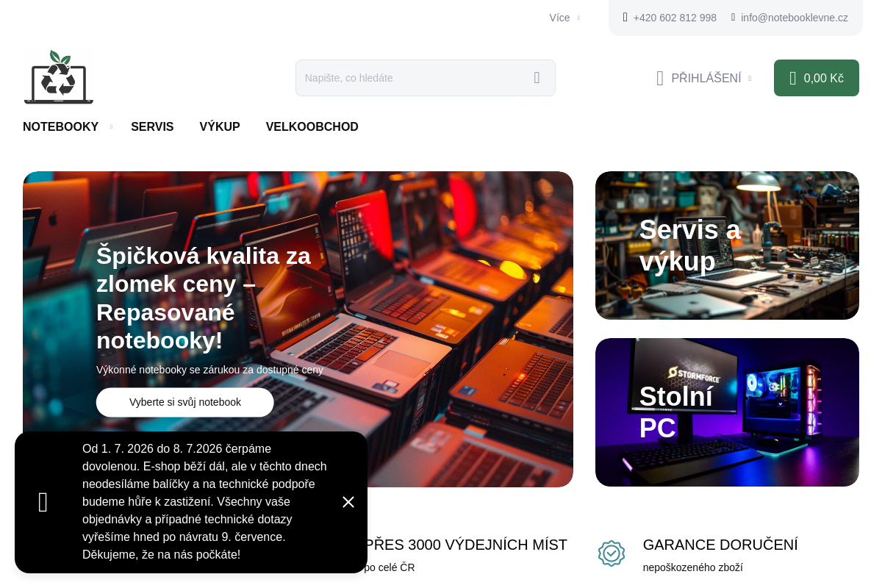Viewport: 882px width, 588px height.
Task: Click the info@notebooklevne.cz email link
Action: [795, 18]
